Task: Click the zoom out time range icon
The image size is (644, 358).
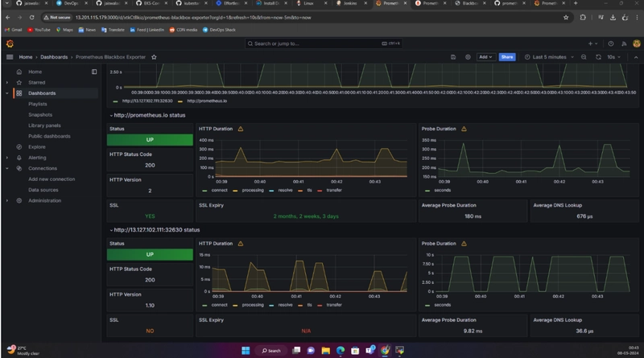Action: 584,57
